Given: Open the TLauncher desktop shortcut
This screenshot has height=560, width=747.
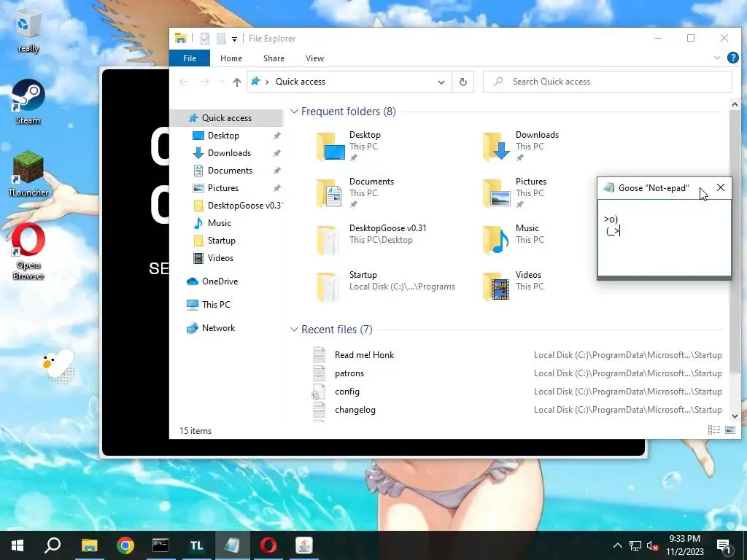Looking at the screenshot, I should (x=28, y=174).
